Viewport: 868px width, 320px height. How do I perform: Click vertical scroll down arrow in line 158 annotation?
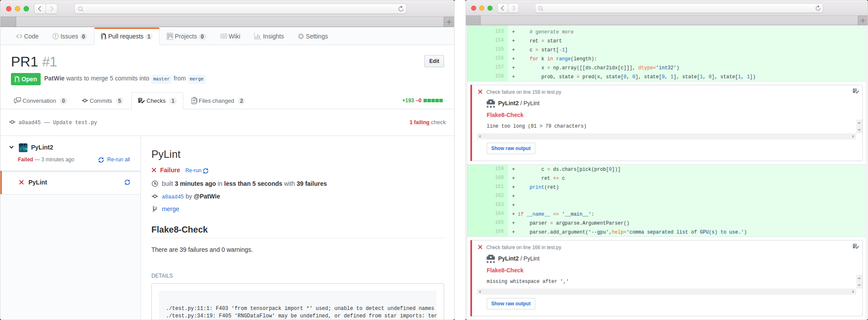pos(859,130)
